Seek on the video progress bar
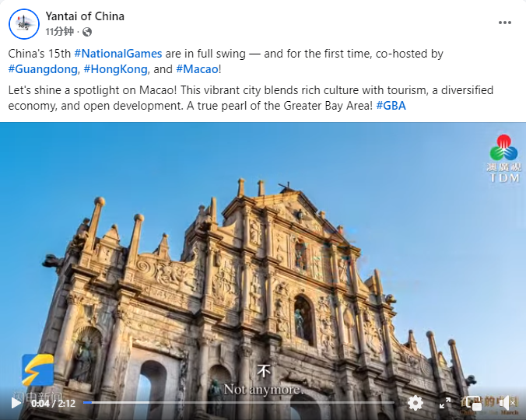This screenshot has height=420, width=526. pos(239,403)
